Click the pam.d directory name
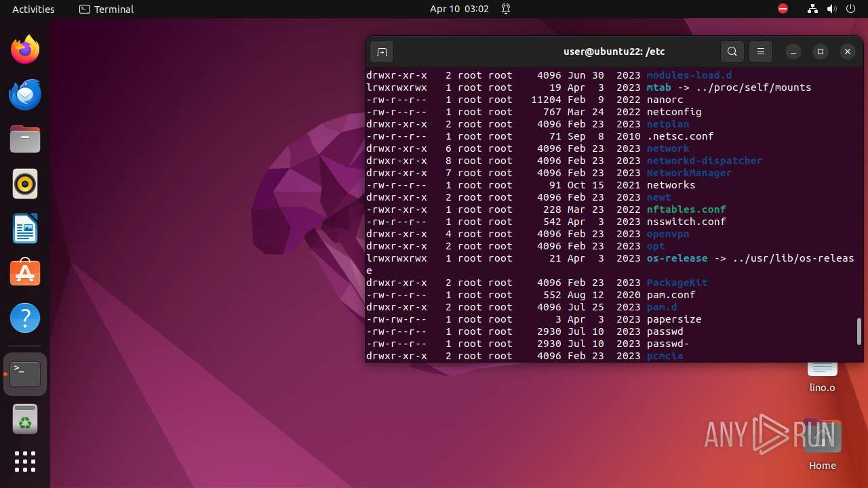Screen dimensions: 868x488 point(662,307)
